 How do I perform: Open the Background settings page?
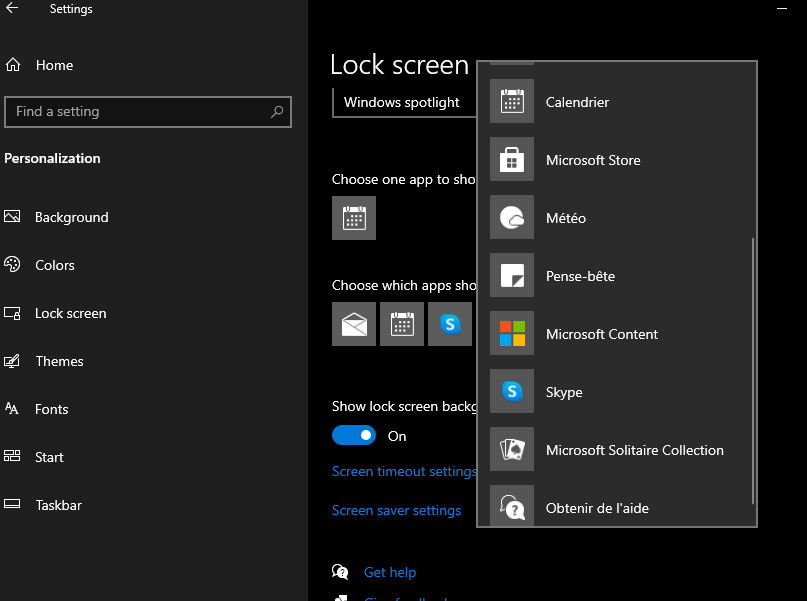point(71,217)
